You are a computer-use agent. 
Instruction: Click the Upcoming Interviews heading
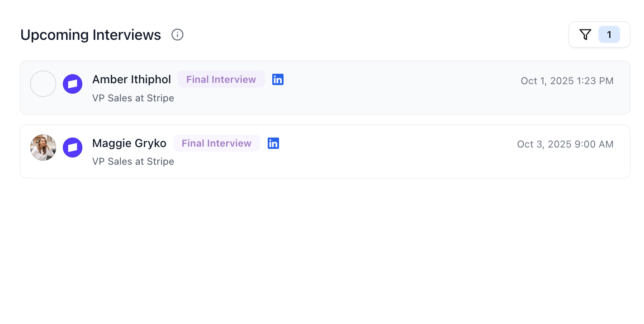[x=90, y=35]
